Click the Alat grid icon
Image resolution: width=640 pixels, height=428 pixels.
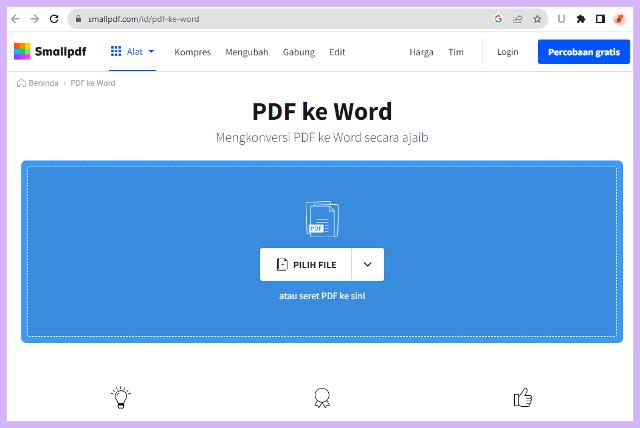(x=116, y=51)
